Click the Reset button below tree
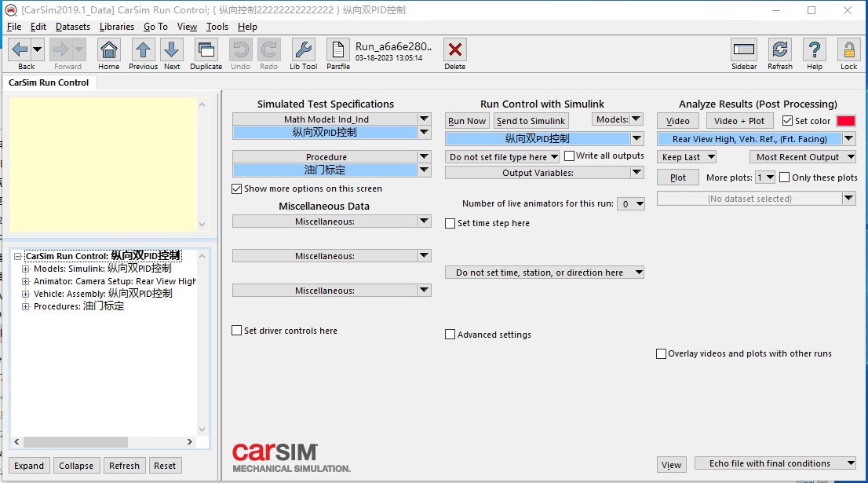 click(x=165, y=466)
